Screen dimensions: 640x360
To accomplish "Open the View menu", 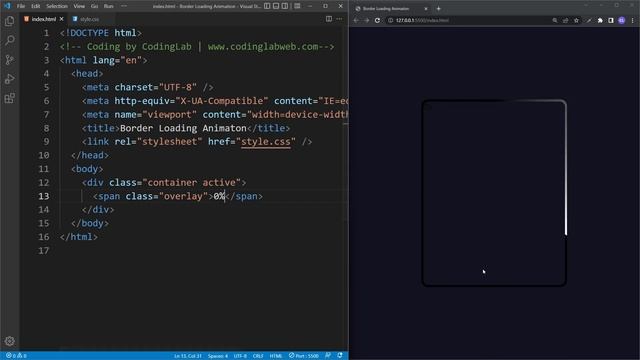I will [x=79, y=6].
